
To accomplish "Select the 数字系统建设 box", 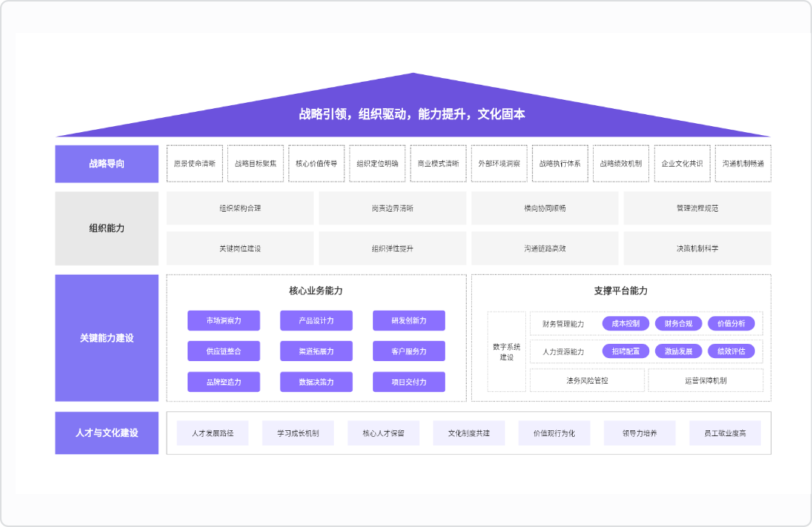I will point(507,352).
